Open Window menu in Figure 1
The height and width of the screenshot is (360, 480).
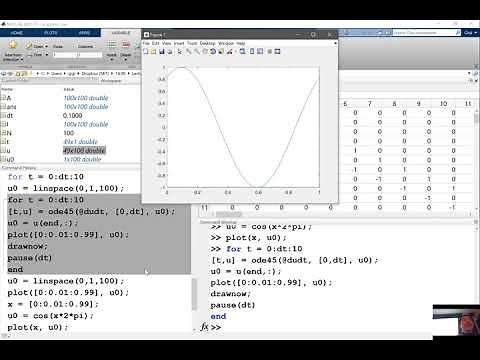[226, 43]
